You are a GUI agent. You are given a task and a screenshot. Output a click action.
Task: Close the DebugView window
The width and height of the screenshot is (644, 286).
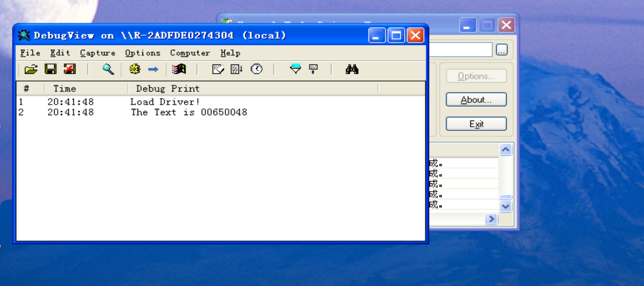(415, 35)
